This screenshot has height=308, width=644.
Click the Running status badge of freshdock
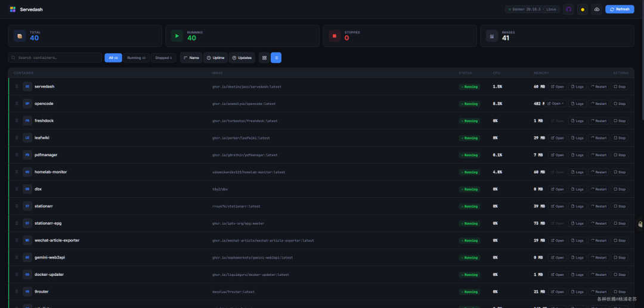pyautogui.click(x=469, y=121)
